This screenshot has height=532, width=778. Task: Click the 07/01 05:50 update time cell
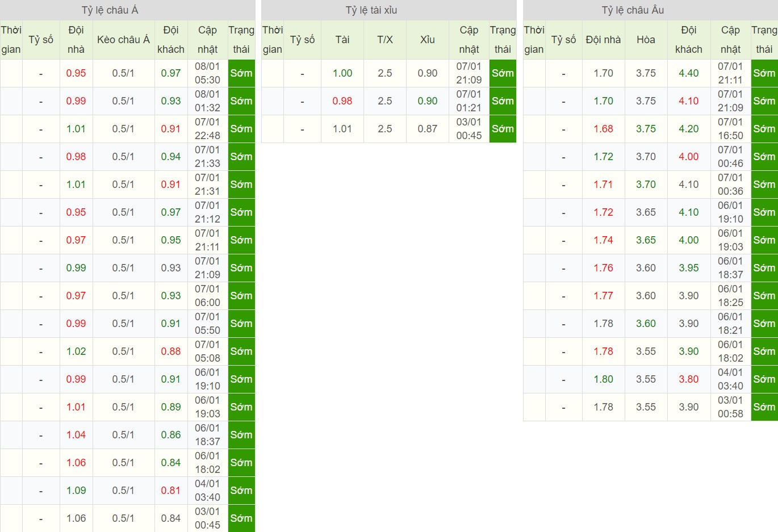[207, 324]
